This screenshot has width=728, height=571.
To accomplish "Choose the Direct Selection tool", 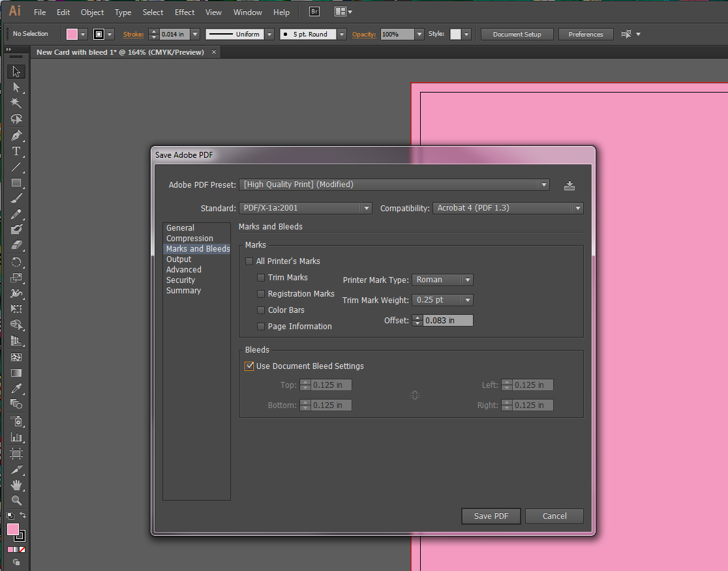I will point(16,88).
